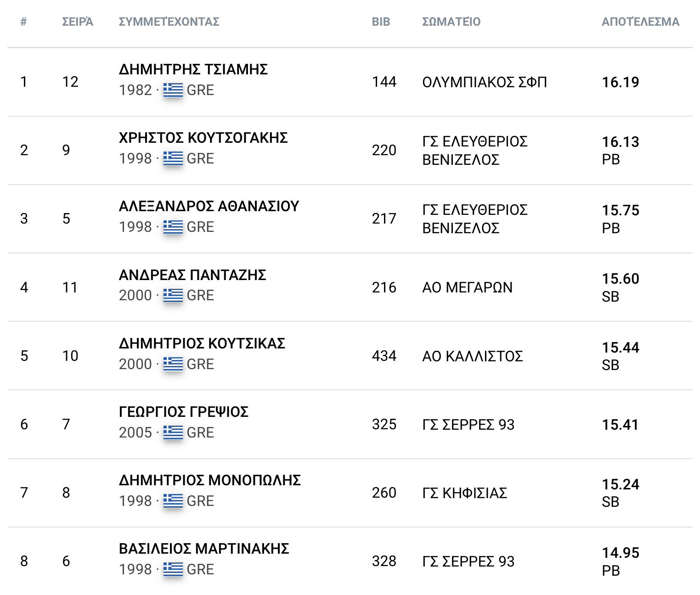Open athlete ΓΕΩΡΓΙΟΣ ΓΡΕΨΙΟΣ
Image resolution: width=700 pixels, height=595 pixels.
183,412
